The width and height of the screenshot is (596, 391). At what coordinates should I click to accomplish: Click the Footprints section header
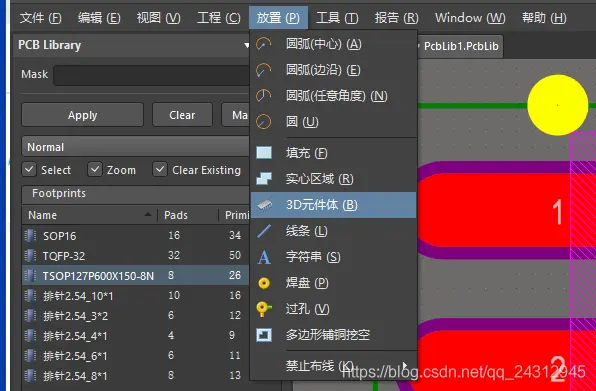135,194
